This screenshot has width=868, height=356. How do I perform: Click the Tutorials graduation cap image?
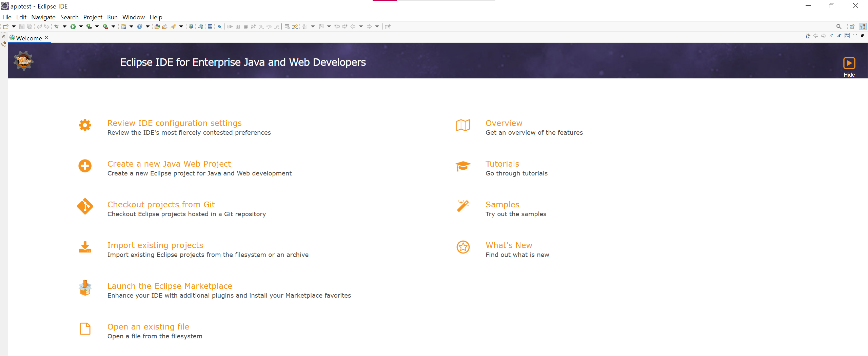pyautogui.click(x=463, y=166)
